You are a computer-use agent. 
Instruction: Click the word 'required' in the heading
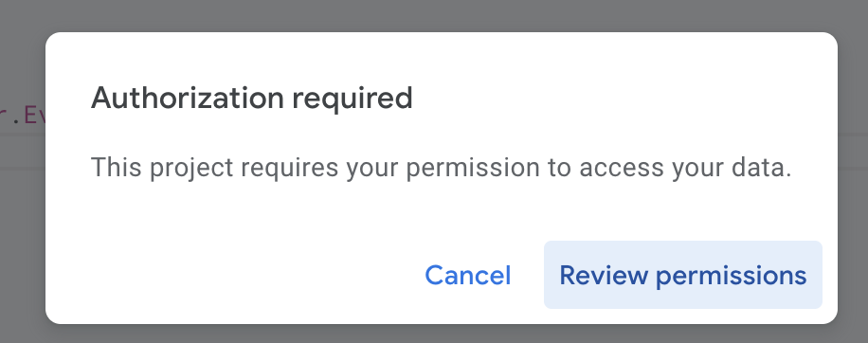coord(353,99)
